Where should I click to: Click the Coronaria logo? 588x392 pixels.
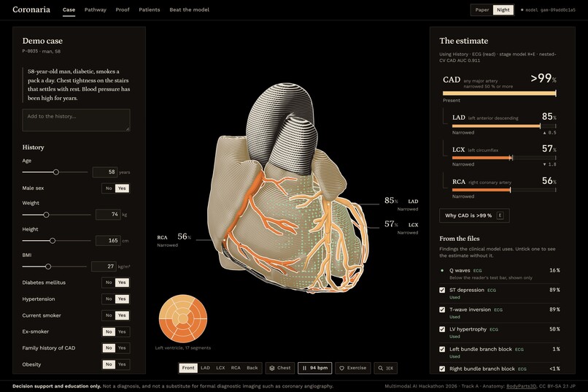[x=31, y=9]
